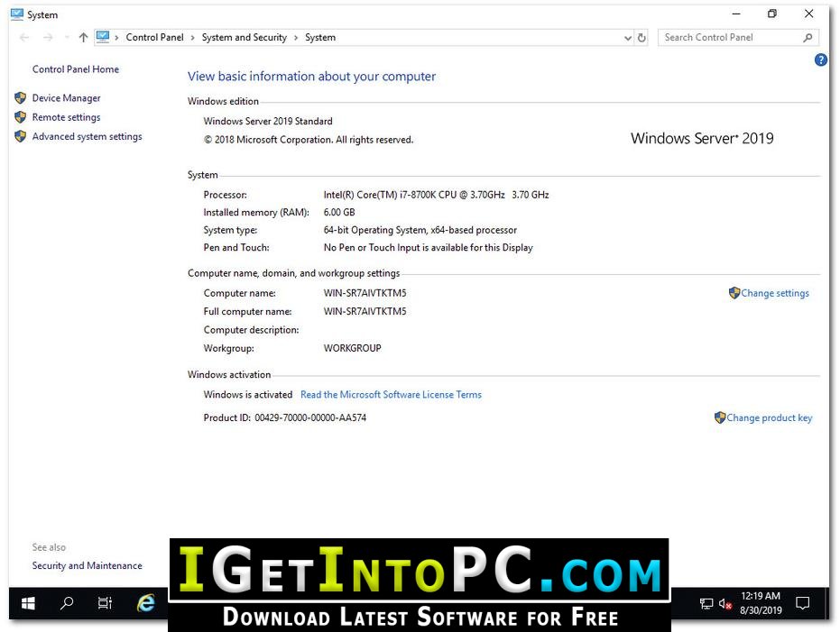The image size is (840, 632).
Task: Open Advanced system settings
Action: click(x=87, y=136)
